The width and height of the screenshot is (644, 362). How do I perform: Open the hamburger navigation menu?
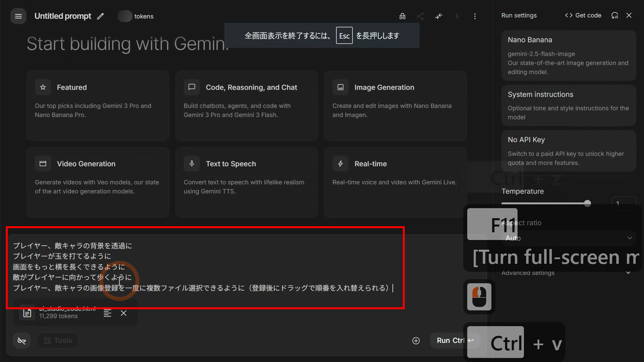tap(18, 16)
